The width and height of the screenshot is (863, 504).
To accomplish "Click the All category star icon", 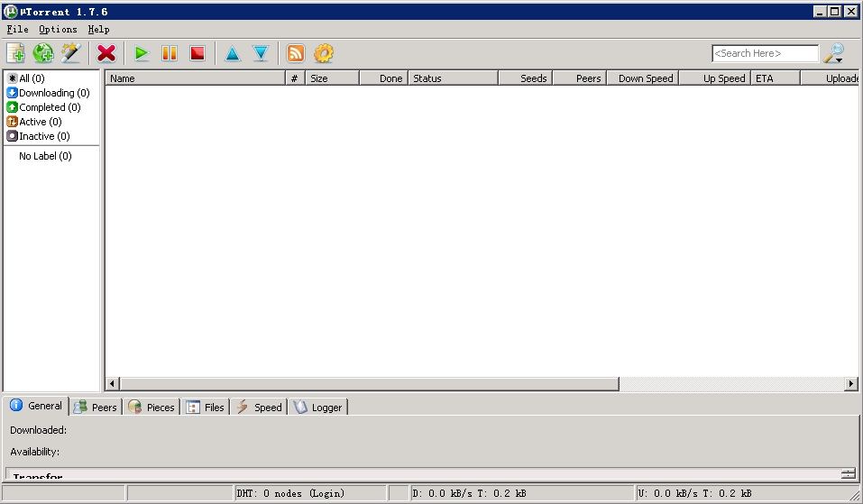I will pyautogui.click(x=12, y=78).
